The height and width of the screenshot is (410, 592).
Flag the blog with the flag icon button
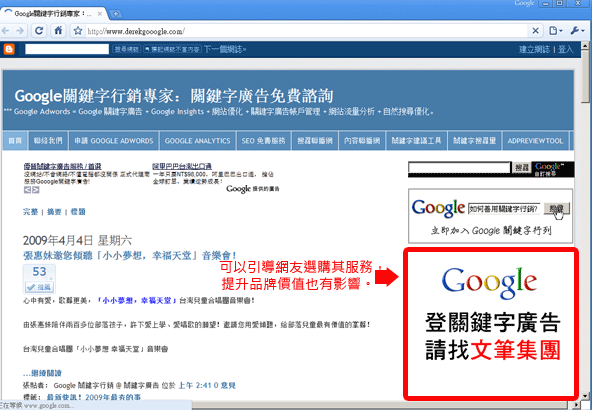tap(172, 49)
